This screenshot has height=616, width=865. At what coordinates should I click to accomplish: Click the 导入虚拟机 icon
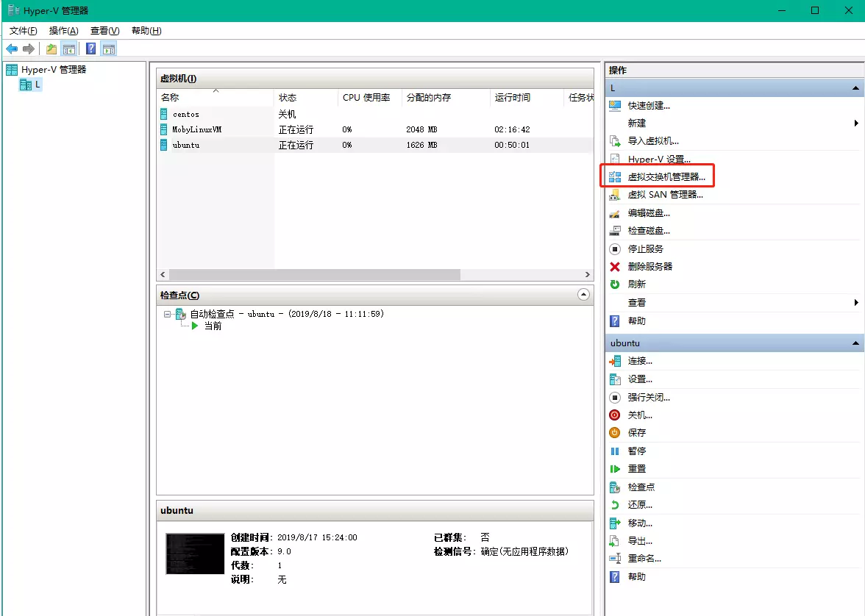(x=615, y=140)
